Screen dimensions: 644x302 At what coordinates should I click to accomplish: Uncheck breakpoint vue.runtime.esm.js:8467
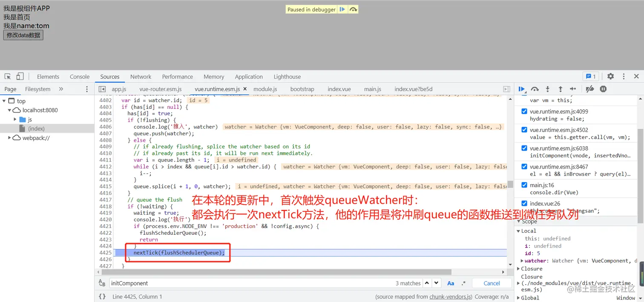(x=524, y=166)
